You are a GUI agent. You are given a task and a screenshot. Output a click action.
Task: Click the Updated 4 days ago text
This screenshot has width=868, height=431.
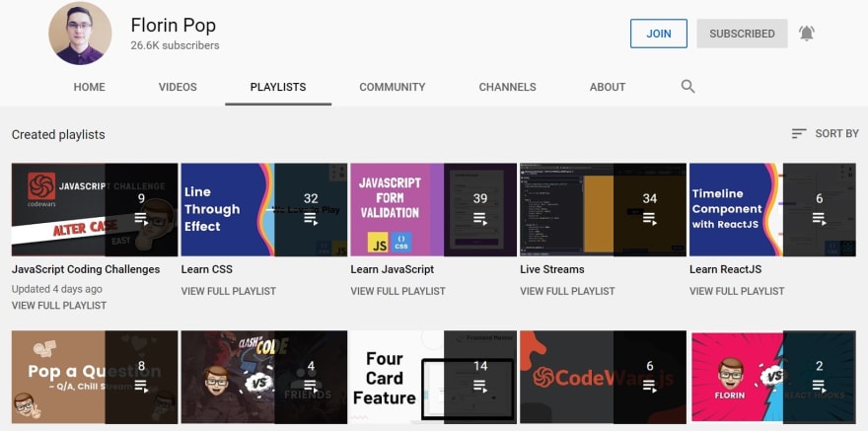click(x=57, y=289)
